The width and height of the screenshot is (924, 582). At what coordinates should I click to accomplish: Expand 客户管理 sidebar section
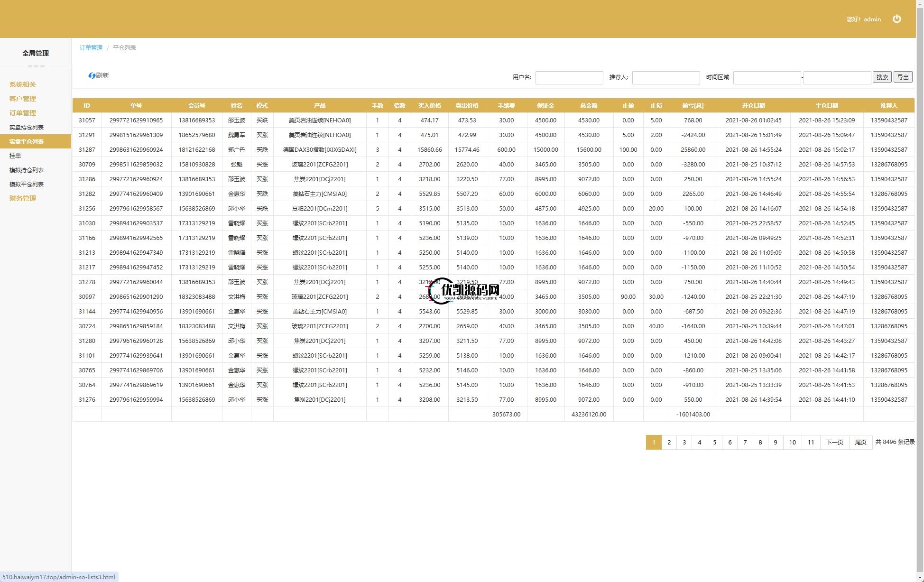pyautogui.click(x=22, y=99)
